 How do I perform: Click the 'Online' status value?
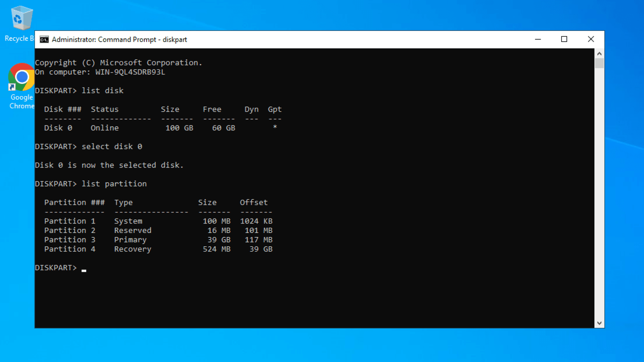pyautogui.click(x=105, y=128)
